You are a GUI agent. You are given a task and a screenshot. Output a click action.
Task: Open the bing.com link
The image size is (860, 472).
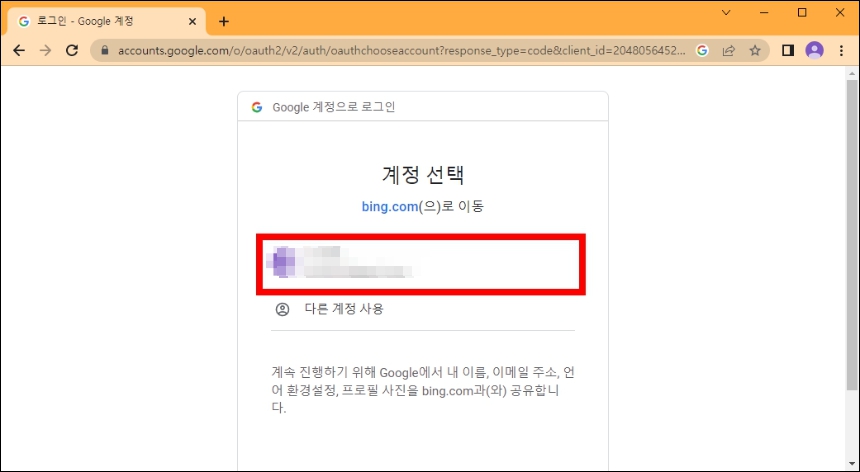(390, 207)
